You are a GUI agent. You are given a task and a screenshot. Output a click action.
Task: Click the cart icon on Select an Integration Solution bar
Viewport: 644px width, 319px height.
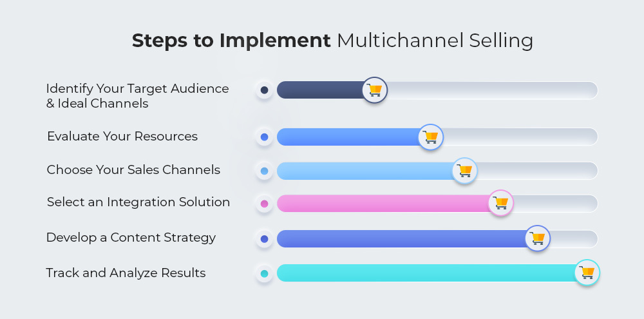point(500,203)
